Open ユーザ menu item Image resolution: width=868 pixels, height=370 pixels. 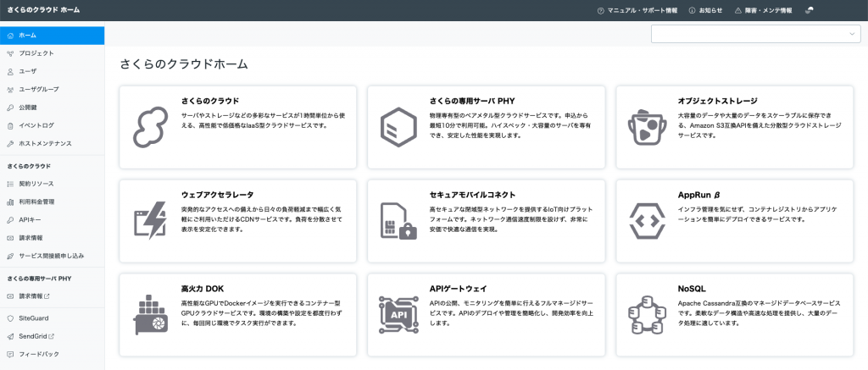click(x=52, y=71)
